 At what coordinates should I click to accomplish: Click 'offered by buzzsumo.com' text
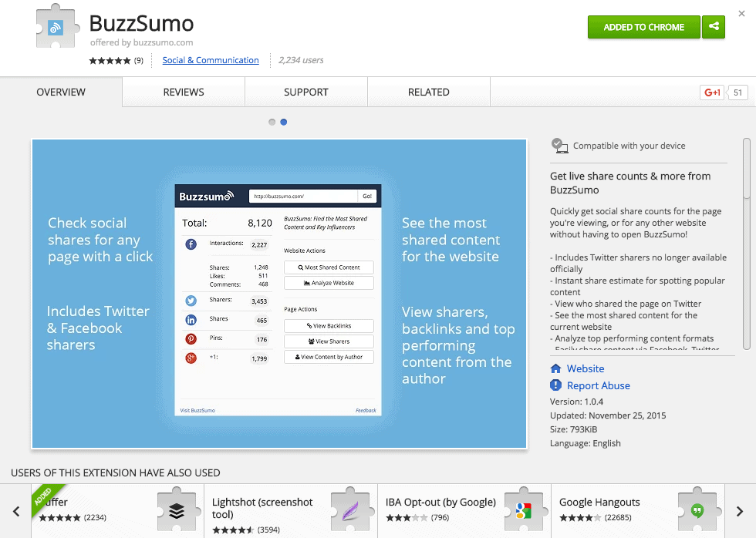(x=141, y=42)
